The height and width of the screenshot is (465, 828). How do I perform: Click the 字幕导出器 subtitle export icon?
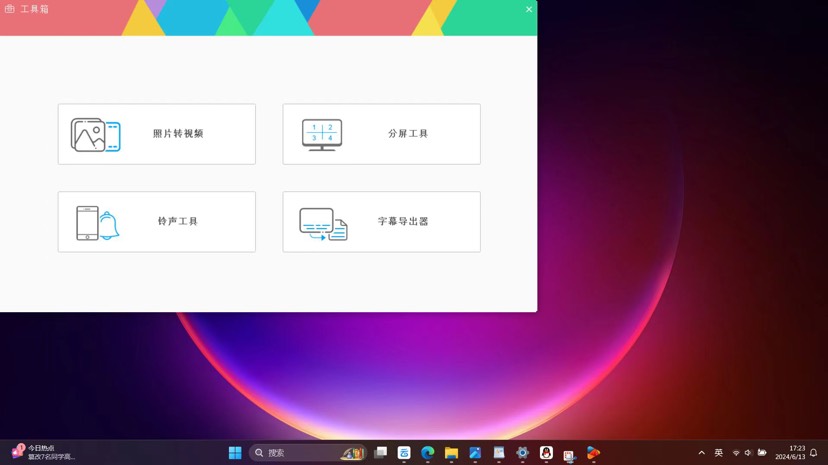pos(323,223)
